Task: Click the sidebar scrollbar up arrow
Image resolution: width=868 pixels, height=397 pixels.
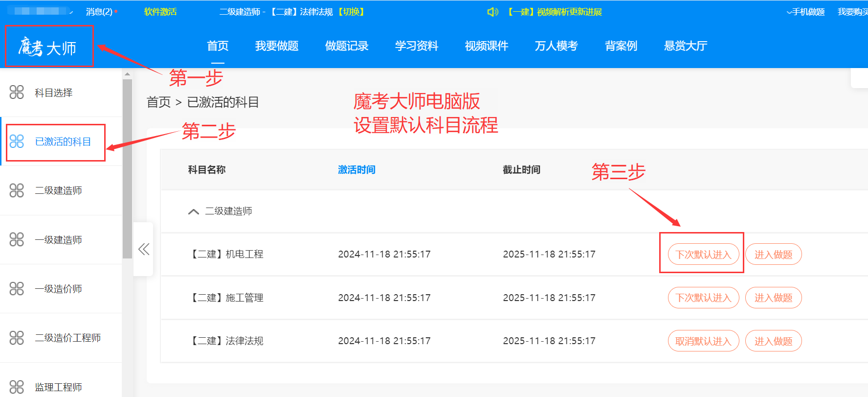Action: [x=127, y=74]
